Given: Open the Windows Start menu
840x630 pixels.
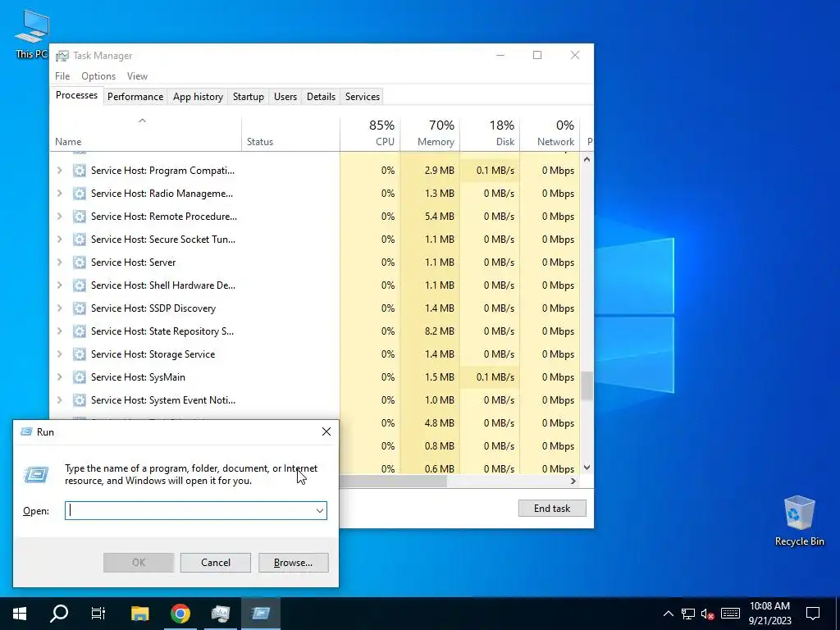Looking at the screenshot, I should tap(20, 614).
